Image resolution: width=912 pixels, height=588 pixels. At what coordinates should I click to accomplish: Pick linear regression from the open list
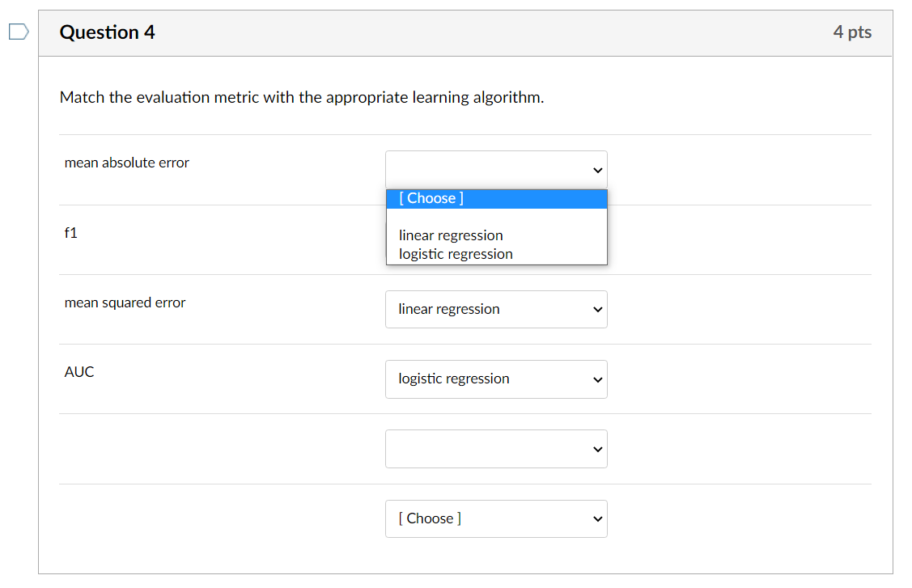tap(451, 235)
